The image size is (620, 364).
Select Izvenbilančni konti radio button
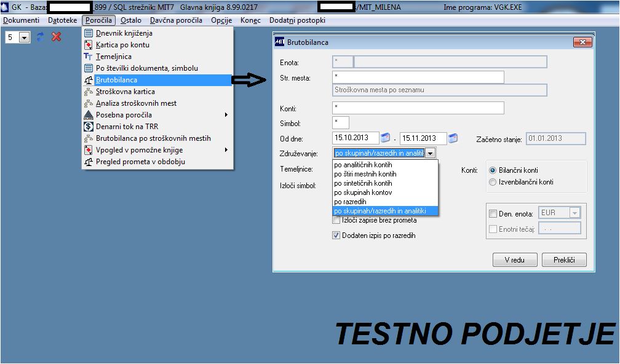pyautogui.click(x=493, y=182)
